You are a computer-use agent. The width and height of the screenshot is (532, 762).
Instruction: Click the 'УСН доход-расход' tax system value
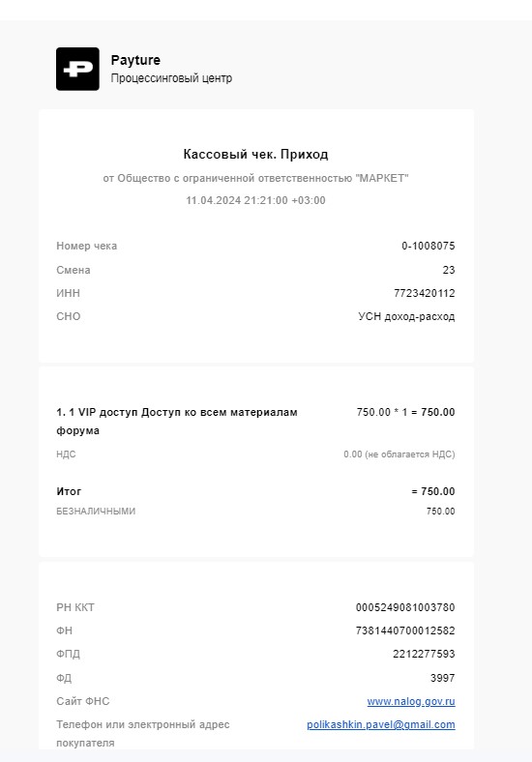(406, 317)
